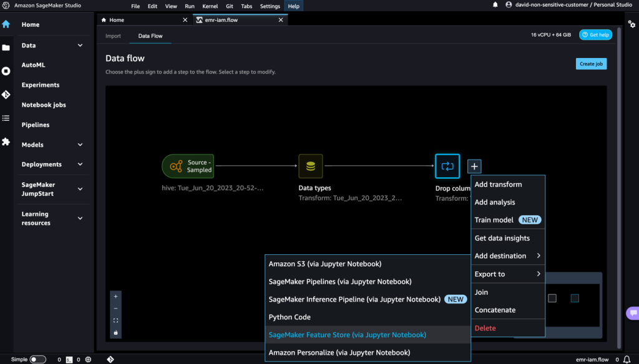
Task: Click the terminal count icon in status bar
Action: [69, 360]
